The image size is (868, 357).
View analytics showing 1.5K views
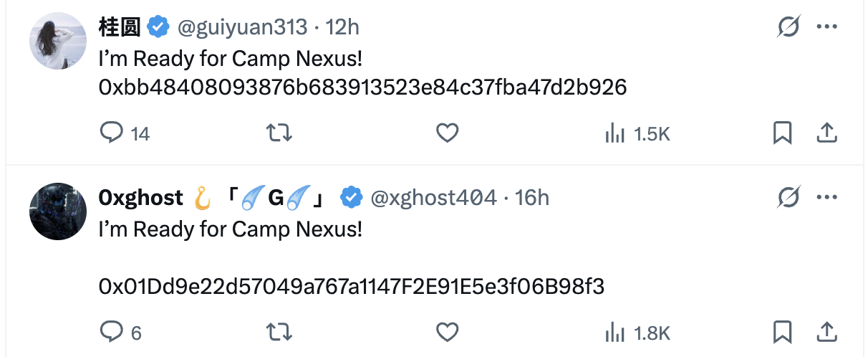pos(637,133)
